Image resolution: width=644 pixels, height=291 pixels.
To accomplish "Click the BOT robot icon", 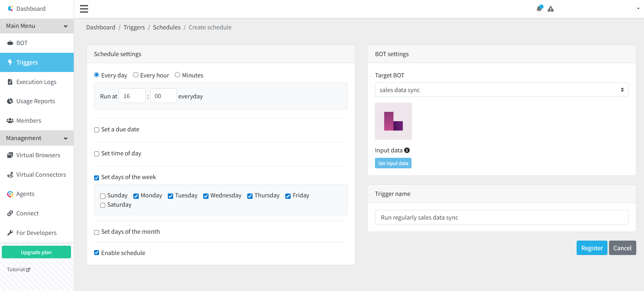I will click(10, 43).
